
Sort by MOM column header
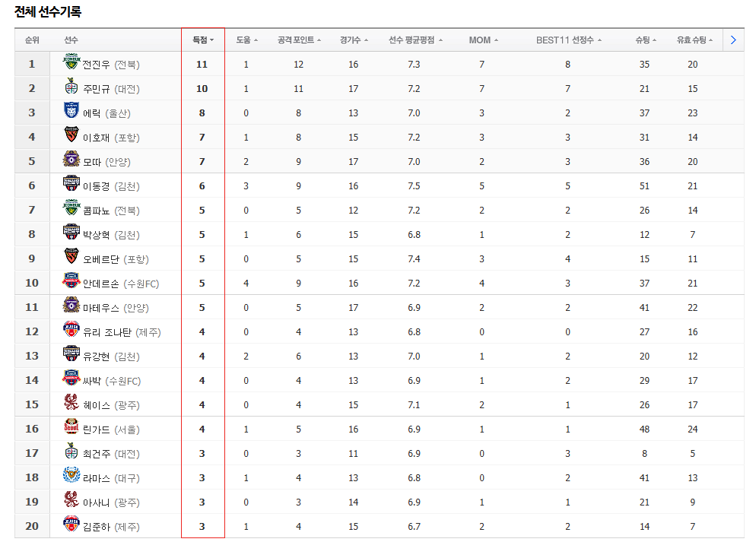pyautogui.click(x=483, y=40)
